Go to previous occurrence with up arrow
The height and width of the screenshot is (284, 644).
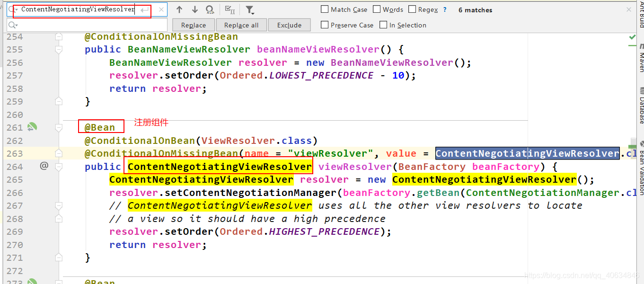pyautogui.click(x=179, y=9)
